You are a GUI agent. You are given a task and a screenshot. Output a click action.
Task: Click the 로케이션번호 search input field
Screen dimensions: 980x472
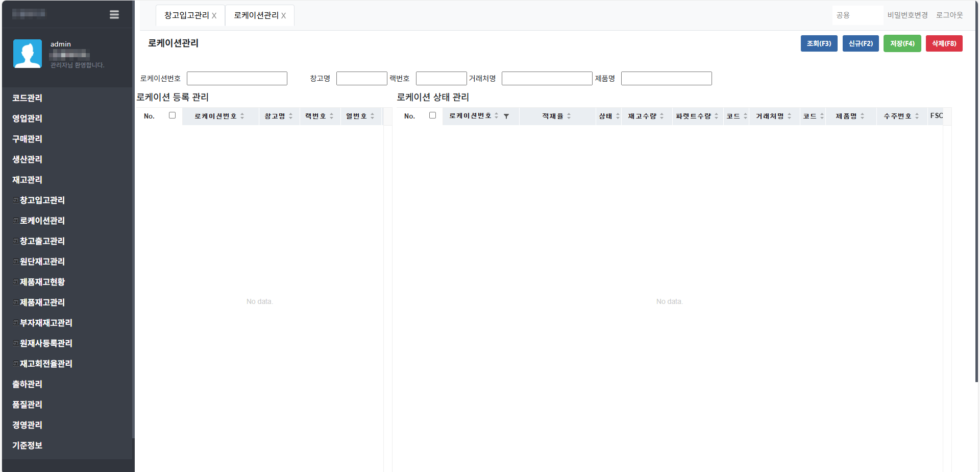237,79
